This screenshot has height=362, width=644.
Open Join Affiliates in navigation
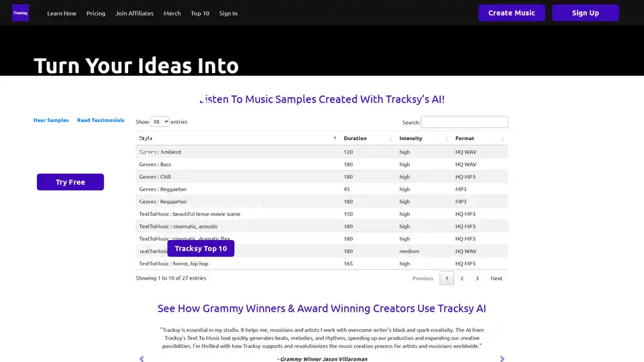pyautogui.click(x=134, y=13)
